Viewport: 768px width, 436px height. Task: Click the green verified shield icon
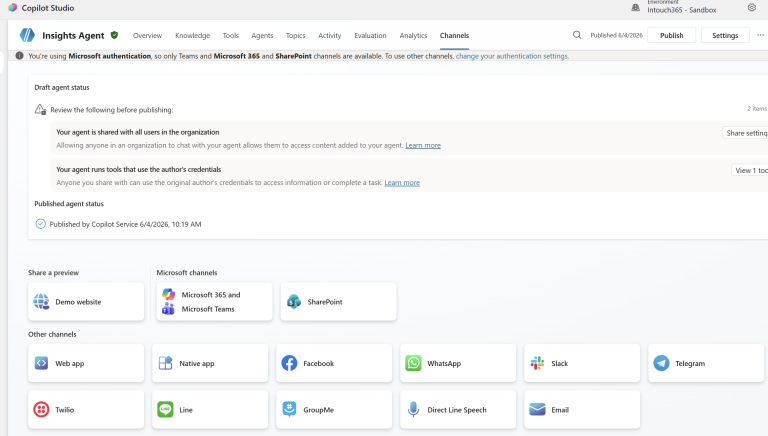tap(114, 35)
